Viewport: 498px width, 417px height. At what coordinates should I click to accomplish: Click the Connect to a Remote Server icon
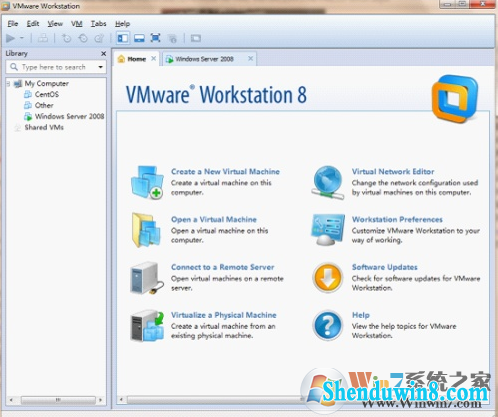tap(147, 278)
